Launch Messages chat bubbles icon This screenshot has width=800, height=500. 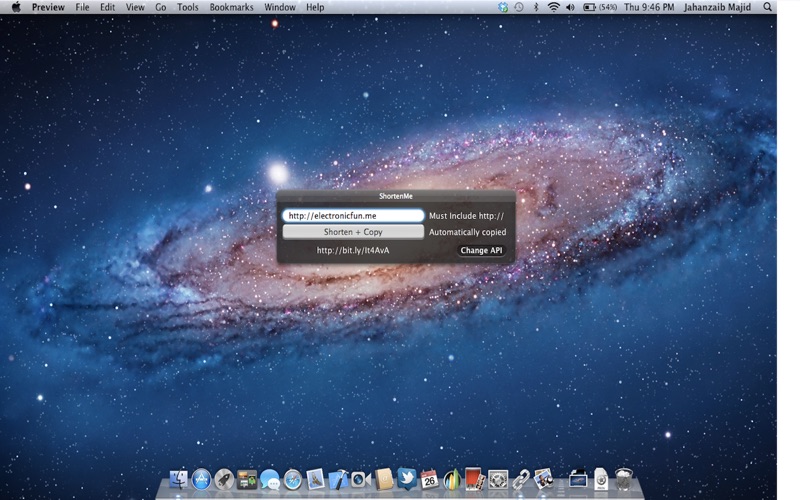click(269, 480)
